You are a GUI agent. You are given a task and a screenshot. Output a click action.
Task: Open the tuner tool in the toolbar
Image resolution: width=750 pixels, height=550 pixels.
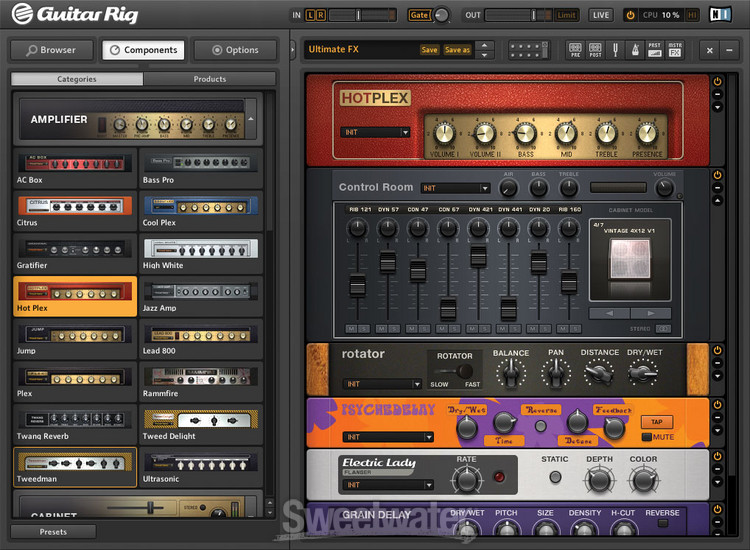(615, 49)
